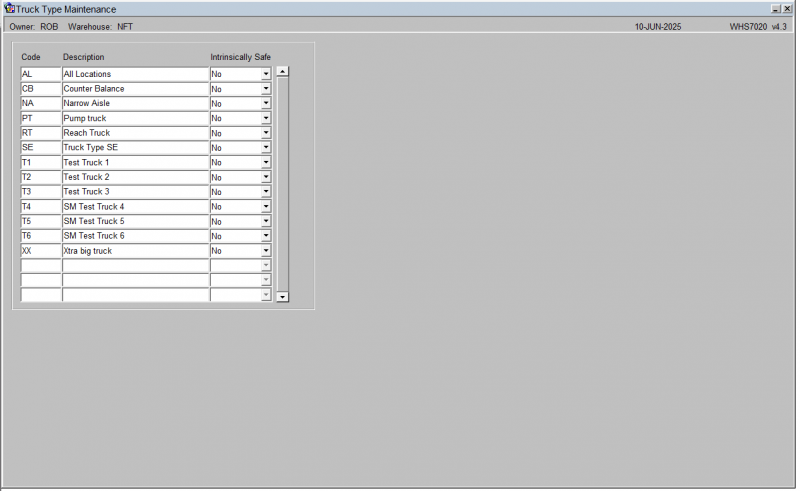Open Intrinsically Safe dropdown for Xtra big truck

tap(266, 251)
